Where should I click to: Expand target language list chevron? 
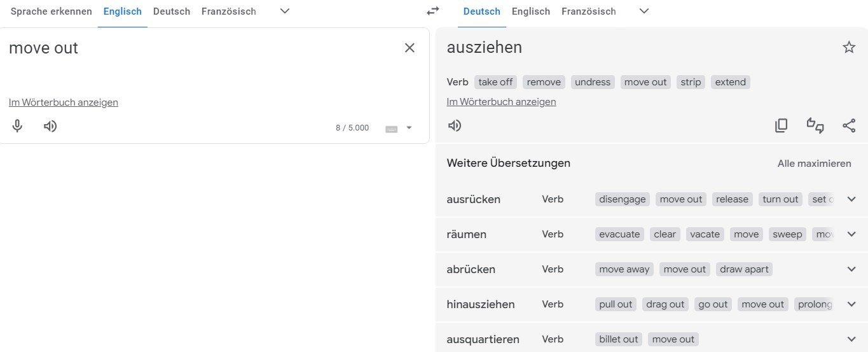click(x=644, y=11)
